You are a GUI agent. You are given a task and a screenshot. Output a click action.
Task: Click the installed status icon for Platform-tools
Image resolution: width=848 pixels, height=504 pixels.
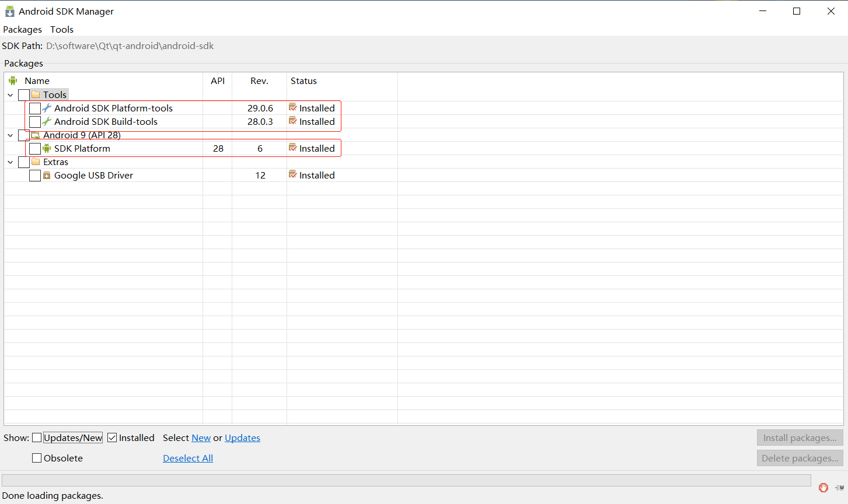(x=293, y=107)
